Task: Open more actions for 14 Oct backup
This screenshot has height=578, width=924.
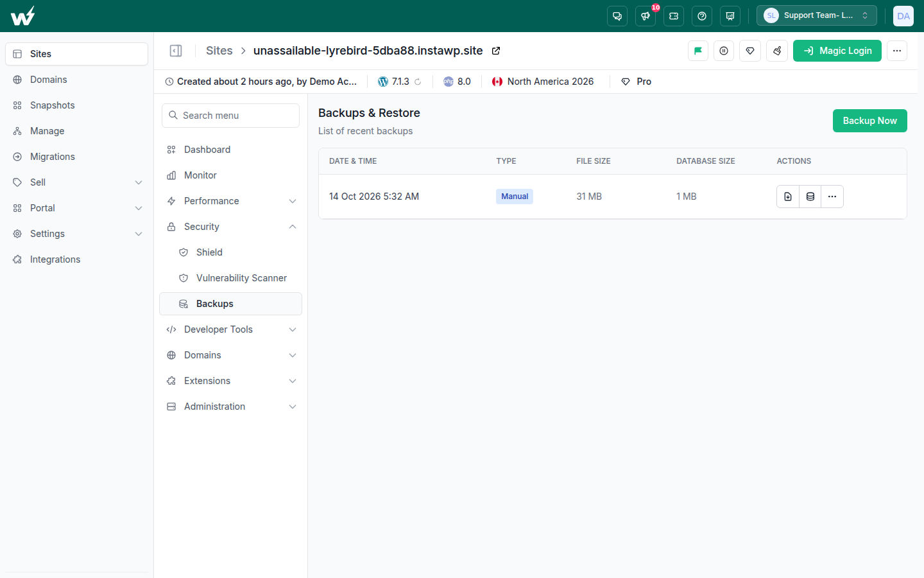Action: [832, 197]
